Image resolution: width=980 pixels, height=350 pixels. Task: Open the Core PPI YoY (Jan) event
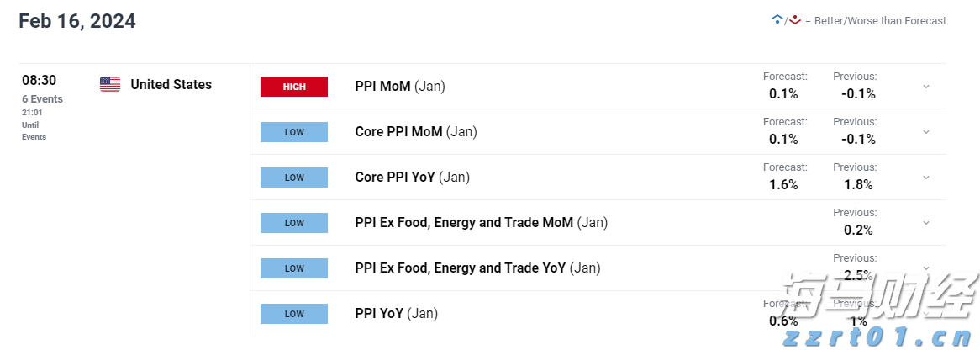(413, 177)
